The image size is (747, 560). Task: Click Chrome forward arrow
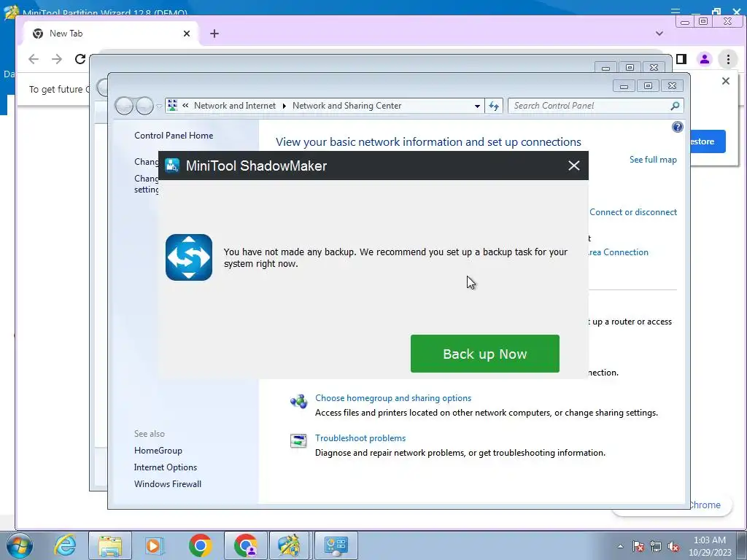pos(57,58)
